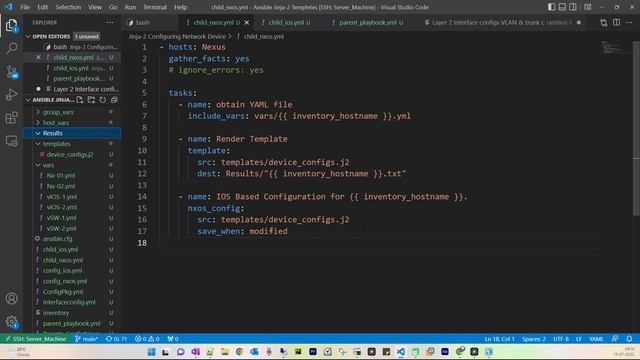Image resolution: width=640 pixels, height=360 pixels.
Task: Click breadcrumb folder Jinja-2 Configuring Network Device
Action: click(178, 36)
